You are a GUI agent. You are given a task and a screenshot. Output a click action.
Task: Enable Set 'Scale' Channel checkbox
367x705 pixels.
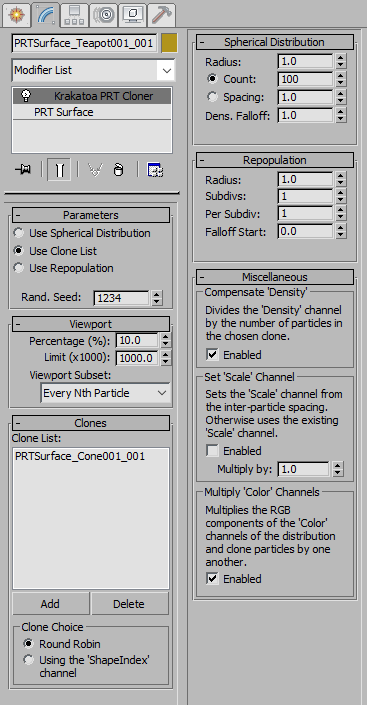[212, 451]
